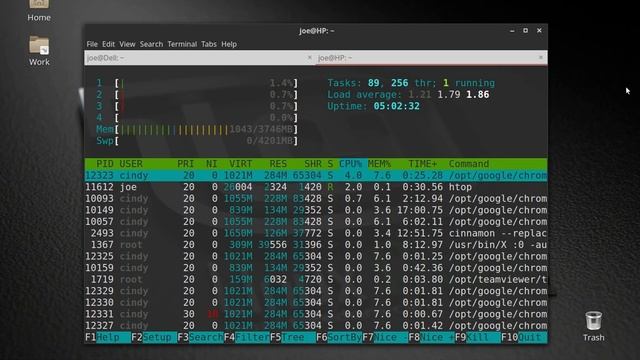
Task: Sort by the PRI column header
Action: pyautogui.click(x=185, y=164)
